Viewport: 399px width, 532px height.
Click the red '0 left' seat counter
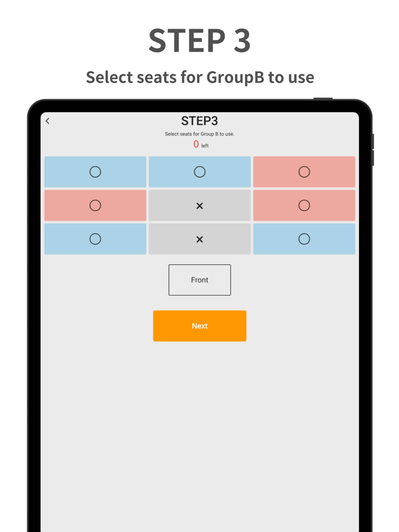pyautogui.click(x=199, y=144)
